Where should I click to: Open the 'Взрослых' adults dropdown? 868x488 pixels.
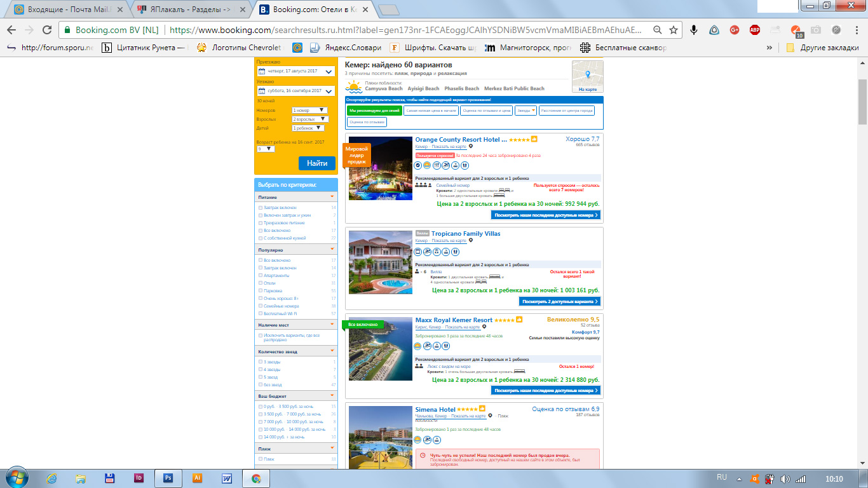(x=310, y=119)
